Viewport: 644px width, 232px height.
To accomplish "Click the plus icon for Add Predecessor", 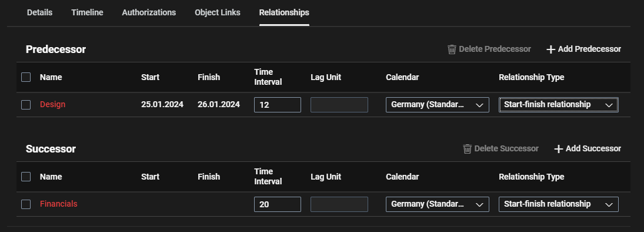I will tap(550, 49).
